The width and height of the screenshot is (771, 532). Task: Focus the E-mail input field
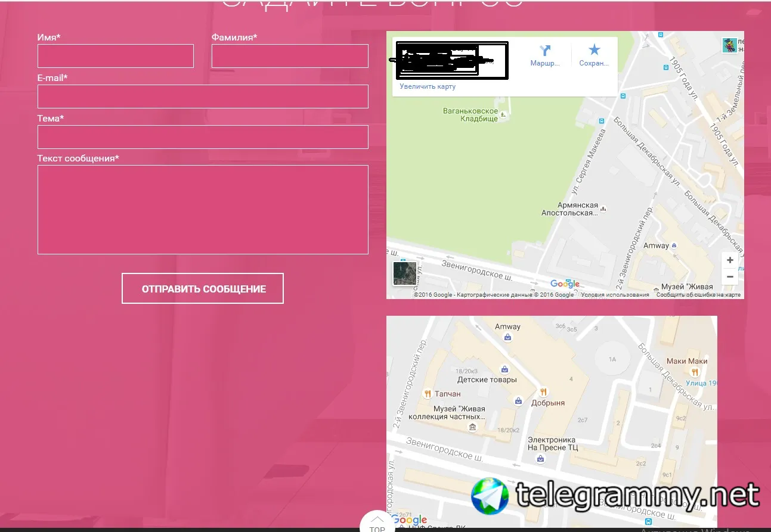(203, 97)
